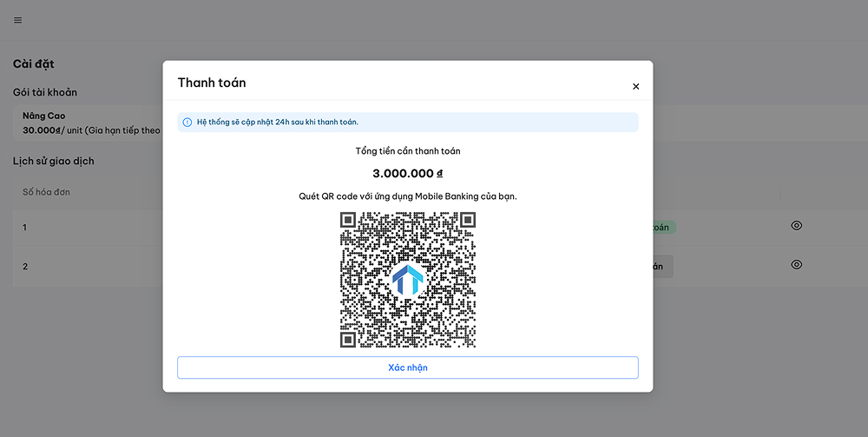The height and width of the screenshot is (437, 868).
Task: Click the Số hóa đơn column header
Action: click(x=46, y=192)
